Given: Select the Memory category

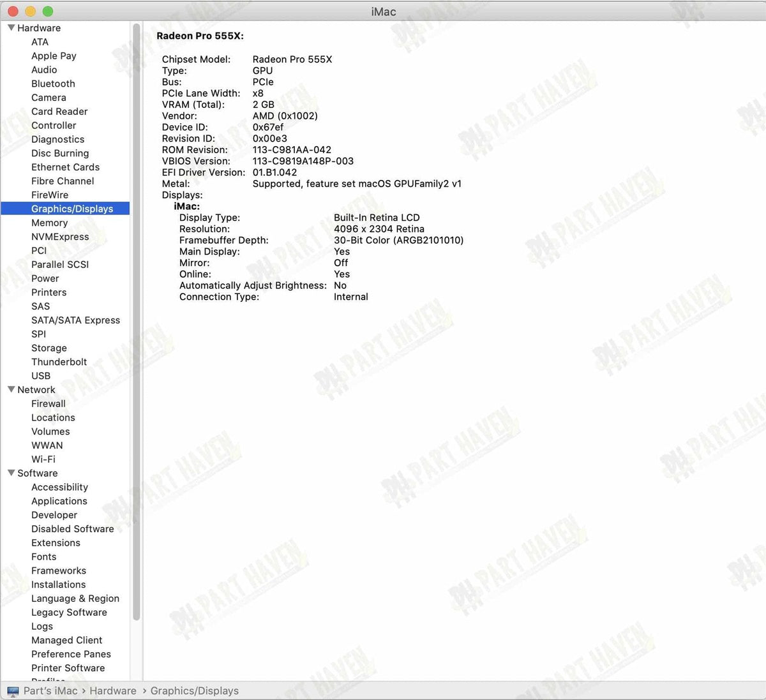Looking at the screenshot, I should coord(49,223).
